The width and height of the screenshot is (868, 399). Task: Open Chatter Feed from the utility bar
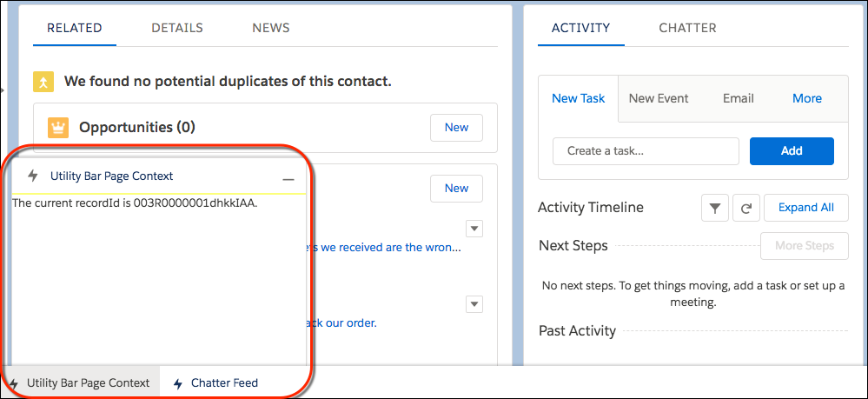[224, 383]
